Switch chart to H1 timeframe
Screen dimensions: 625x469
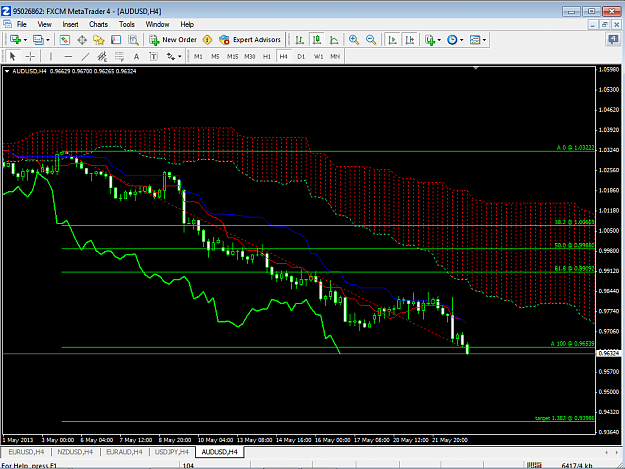pos(267,56)
